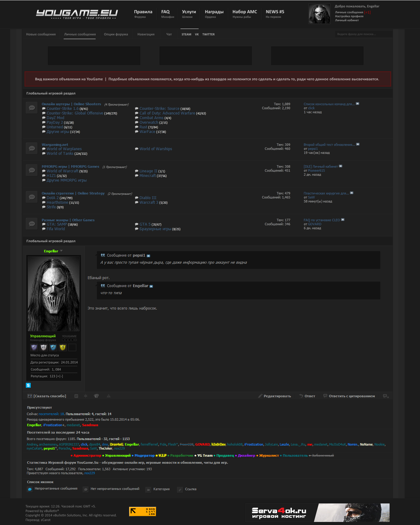Click the small page icon after 'Сказать спасибо'
This screenshot has height=525, width=420.
(x=76, y=396)
